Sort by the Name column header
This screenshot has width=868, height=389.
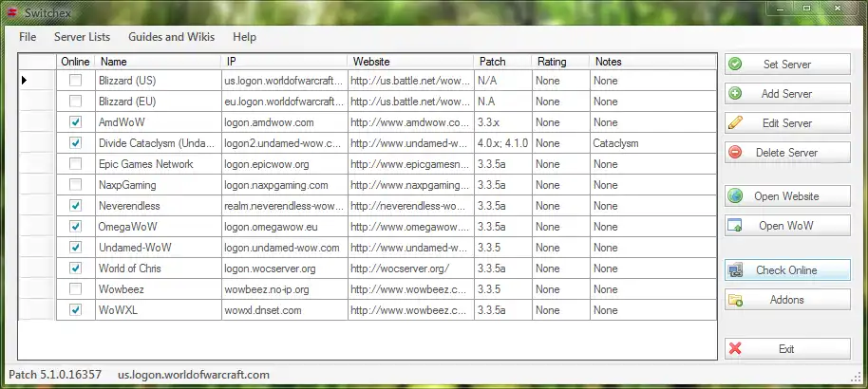pos(158,62)
